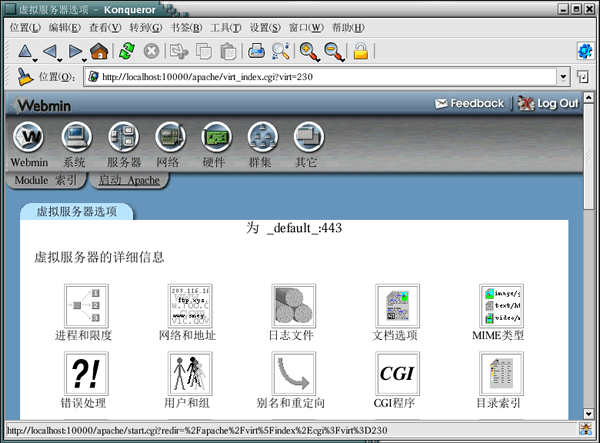The height and width of the screenshot is (443, 600).
Task: Stop loading with the grey X icon
Action: tap(152, 51)
